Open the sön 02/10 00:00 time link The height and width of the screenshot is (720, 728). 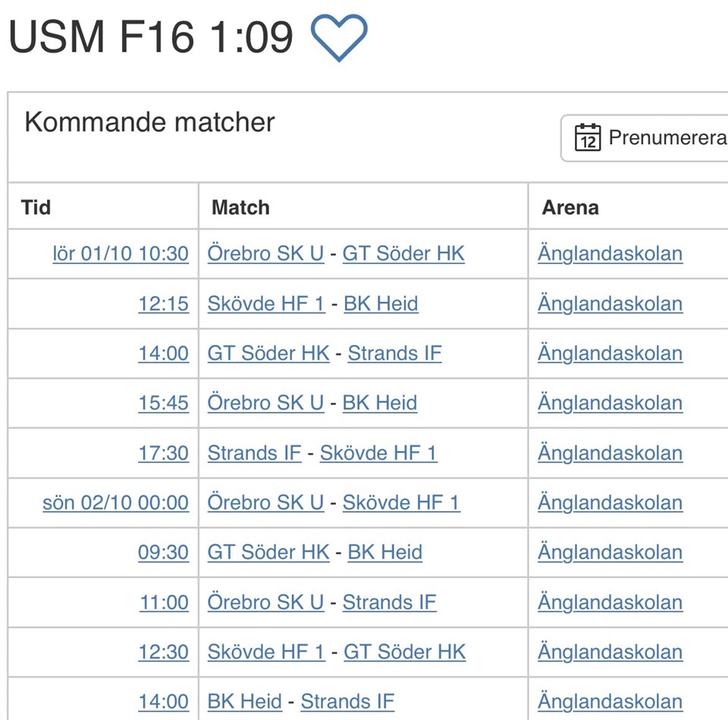[x=115, y=502]
